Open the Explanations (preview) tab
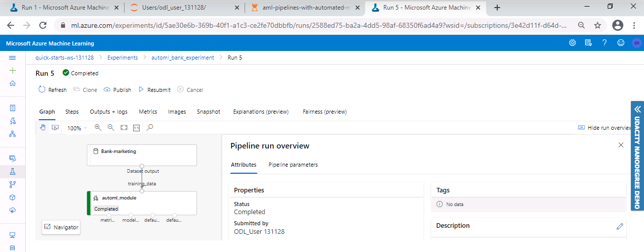Screen dimensions: 644x252 (x=261, y=112)
